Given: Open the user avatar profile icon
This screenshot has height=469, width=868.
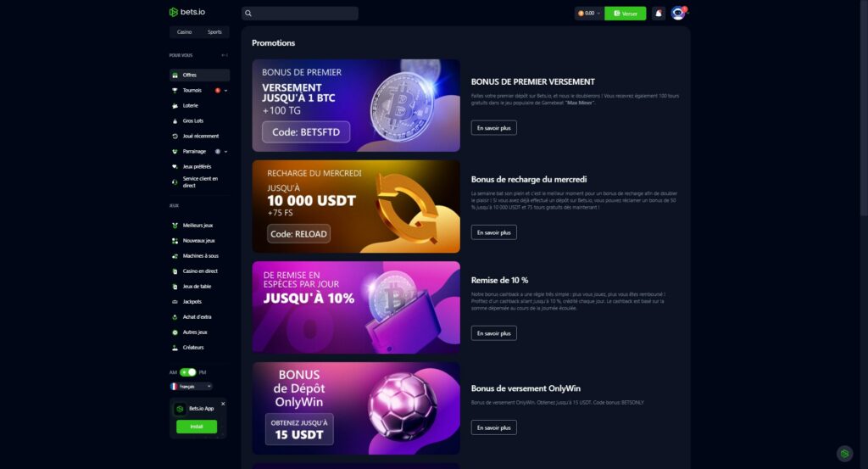Looking at the screenshot, I should click(x=678, y=14).
